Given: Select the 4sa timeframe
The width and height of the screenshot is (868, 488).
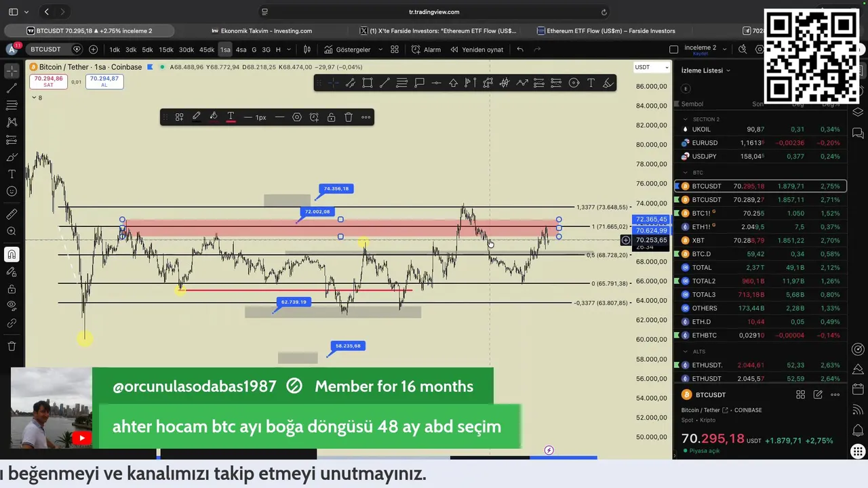Looking at the screenshot, I should click(x=241, y=49).
